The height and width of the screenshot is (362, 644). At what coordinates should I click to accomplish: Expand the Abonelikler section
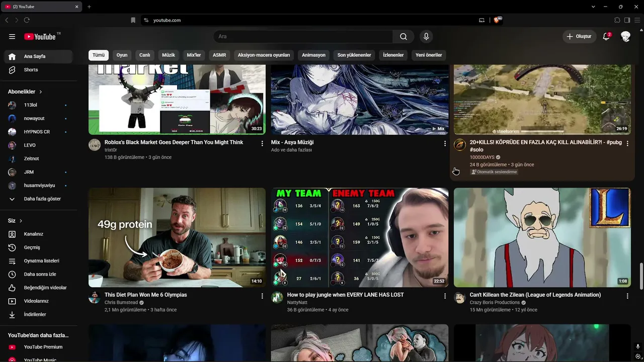coord(25,92)
